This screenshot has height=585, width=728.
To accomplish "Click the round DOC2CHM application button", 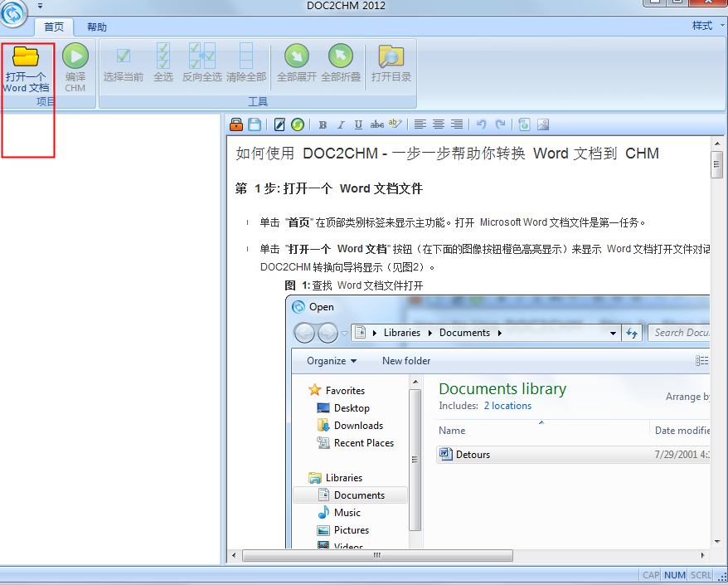I will click(x=13, y=13).
